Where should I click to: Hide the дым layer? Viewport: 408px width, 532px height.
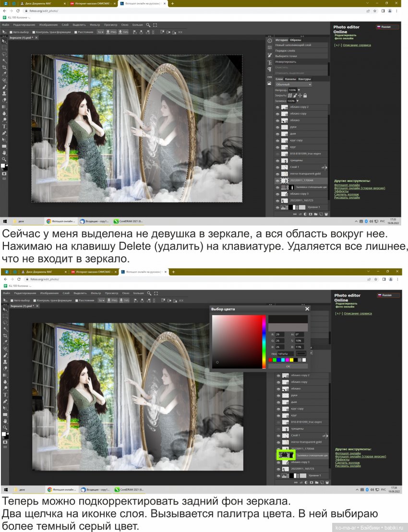[277, 134]
